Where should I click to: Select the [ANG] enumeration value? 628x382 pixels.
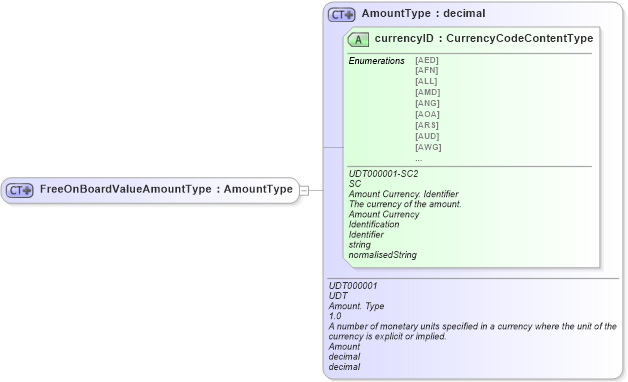pos(427,103)
